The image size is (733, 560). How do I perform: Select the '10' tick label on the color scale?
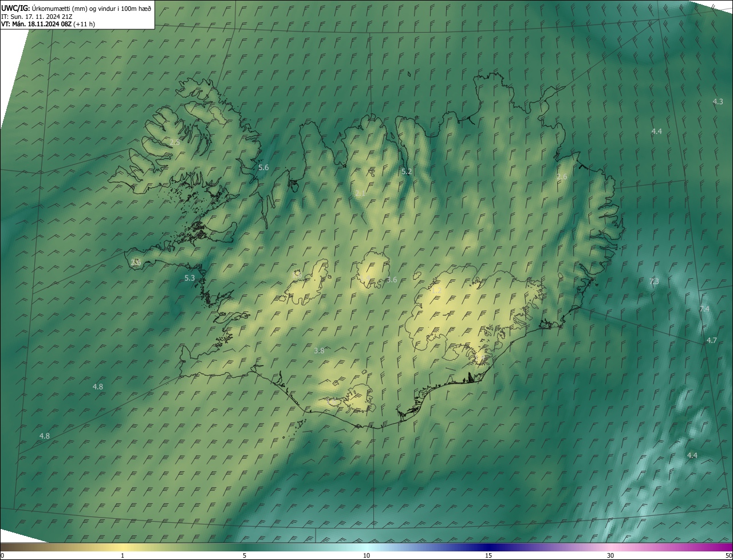pos(366,555)
